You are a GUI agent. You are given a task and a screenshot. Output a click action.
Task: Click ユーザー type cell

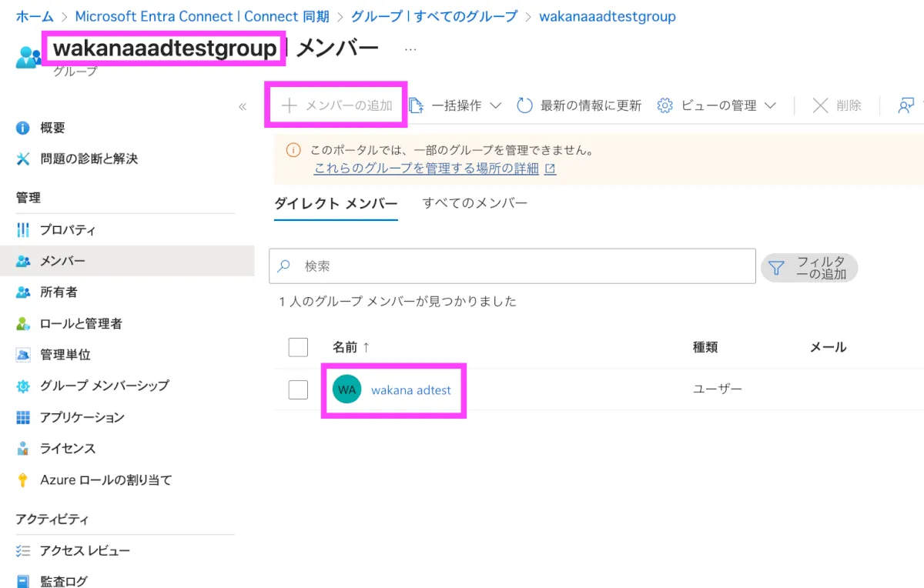click(x=718, y=389)
